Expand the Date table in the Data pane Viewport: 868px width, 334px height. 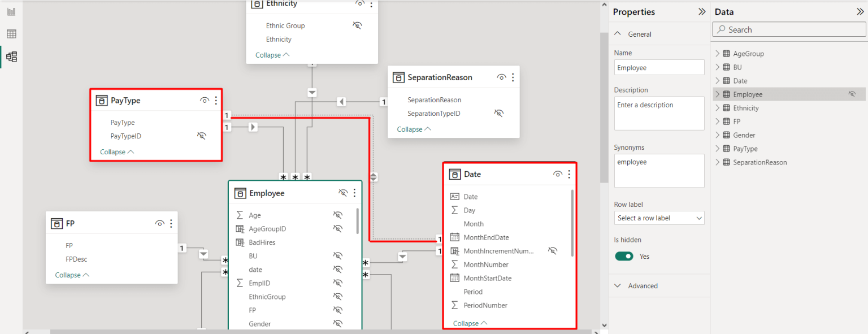[717, 80]
